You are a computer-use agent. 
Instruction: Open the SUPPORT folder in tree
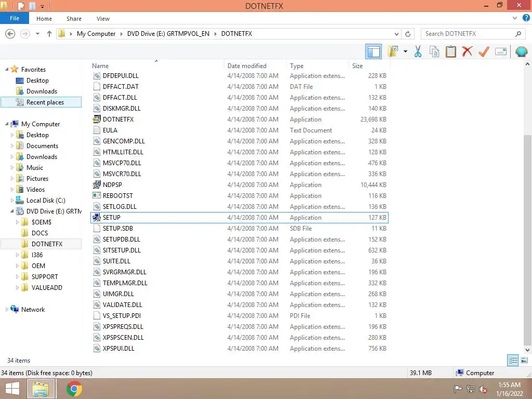[45, 276]
